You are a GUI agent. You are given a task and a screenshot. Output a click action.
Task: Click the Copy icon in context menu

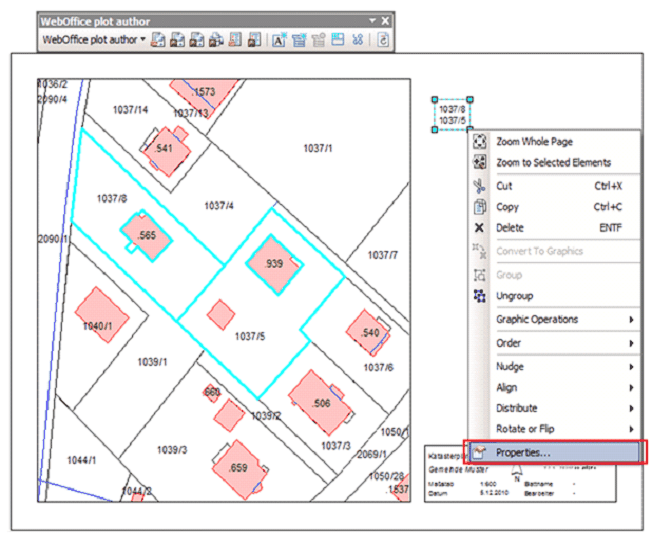point(480,207)
